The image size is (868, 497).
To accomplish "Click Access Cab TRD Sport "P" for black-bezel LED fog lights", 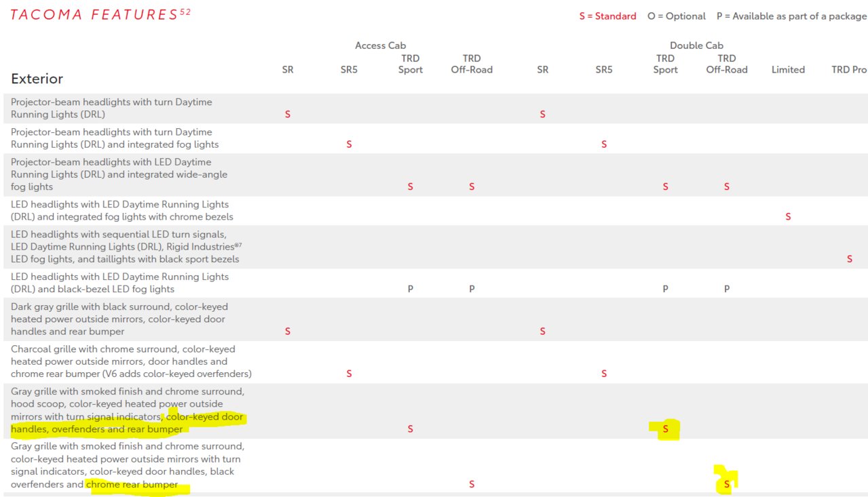I will click(411, 289).
